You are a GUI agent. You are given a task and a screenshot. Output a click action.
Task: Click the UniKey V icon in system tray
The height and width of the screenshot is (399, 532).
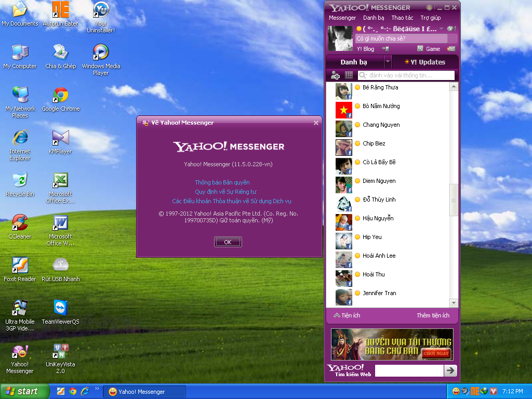(494, 391)
